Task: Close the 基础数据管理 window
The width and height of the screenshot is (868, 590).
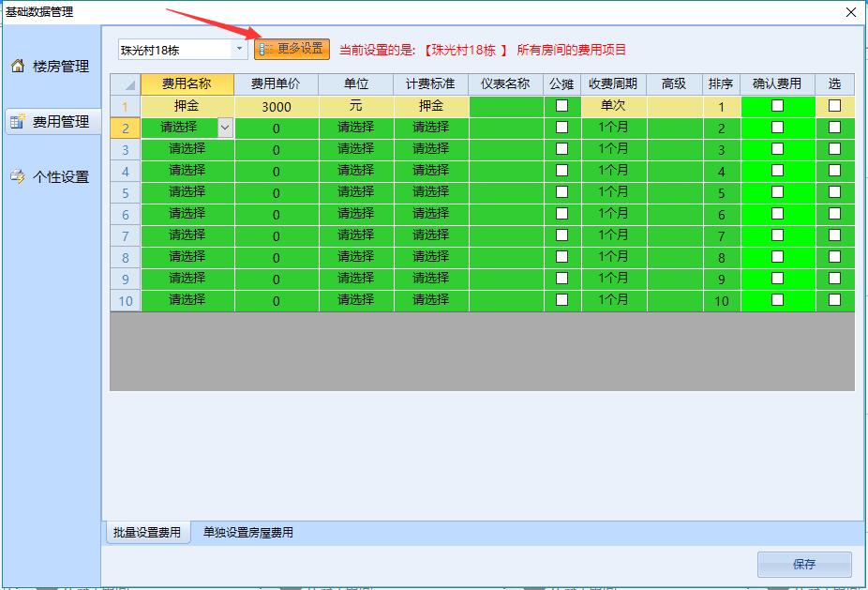Action: (851, 12)
